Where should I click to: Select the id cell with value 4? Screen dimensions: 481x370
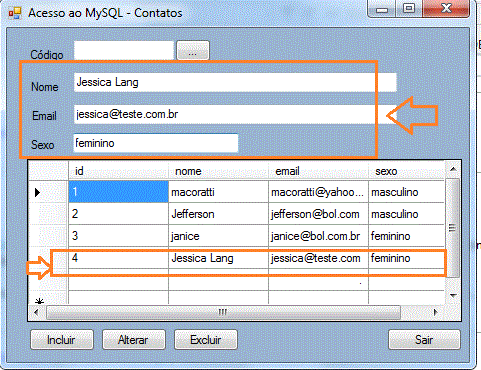pos(118,258)
